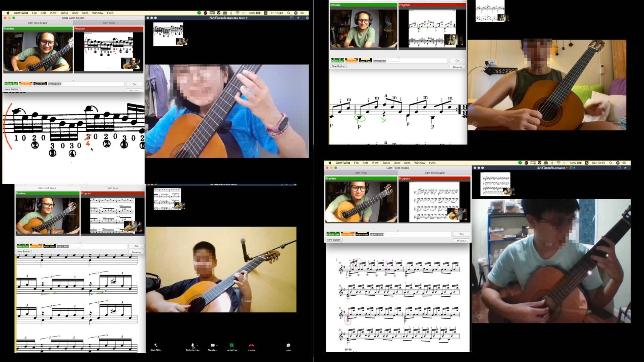Click Spotlight search icon in top-left menu bar
This screenshot has width=644, height=362.
288,13
